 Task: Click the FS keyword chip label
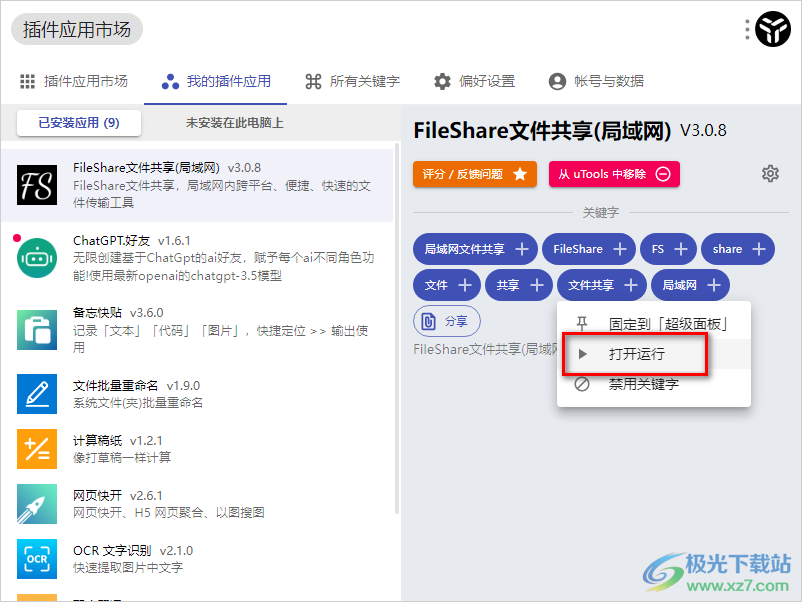click(658, 249)
